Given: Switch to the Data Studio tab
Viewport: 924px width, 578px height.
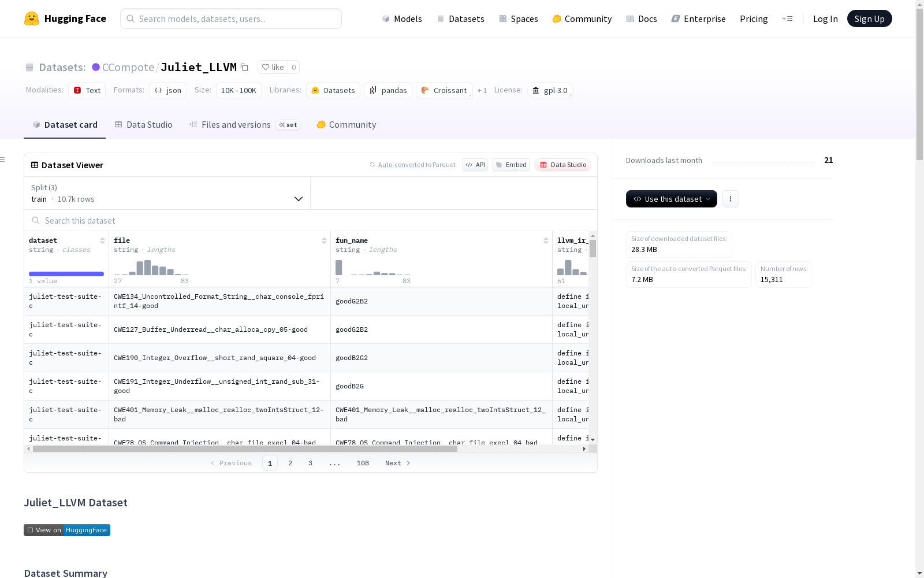Looking at the screenshot, I should (x=143, y=125).
